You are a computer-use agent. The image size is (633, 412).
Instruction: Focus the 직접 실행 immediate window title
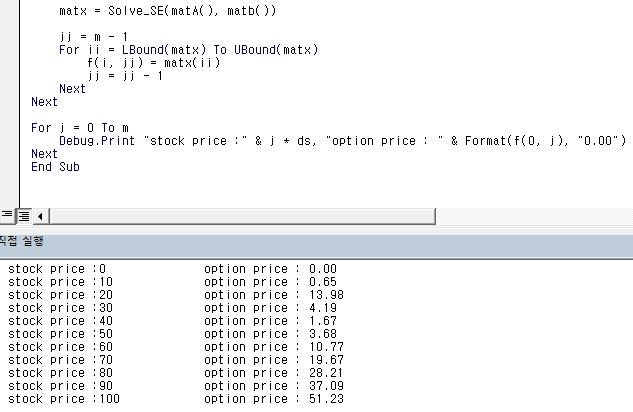coord(20,241)
